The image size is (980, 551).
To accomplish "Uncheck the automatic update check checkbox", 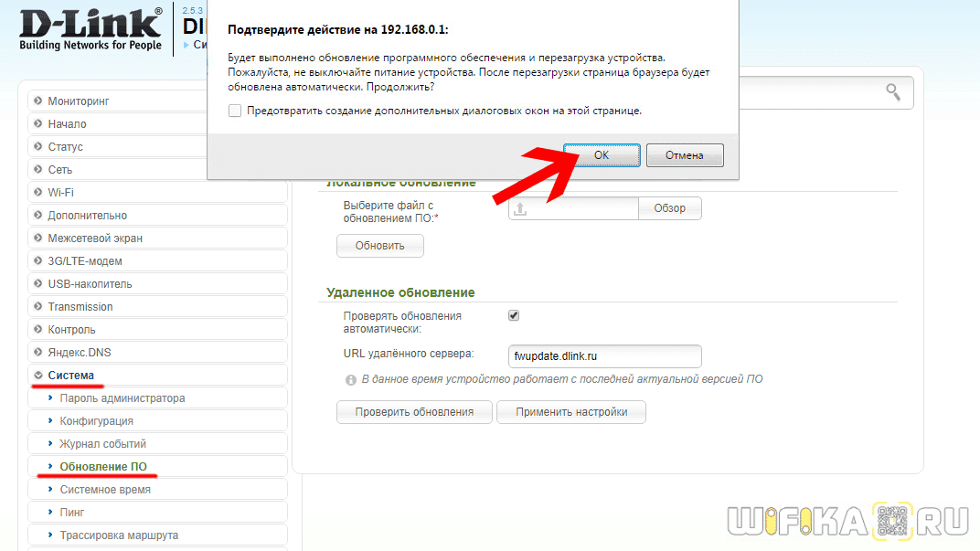I will pyautogui.click(x=514, y=315).
